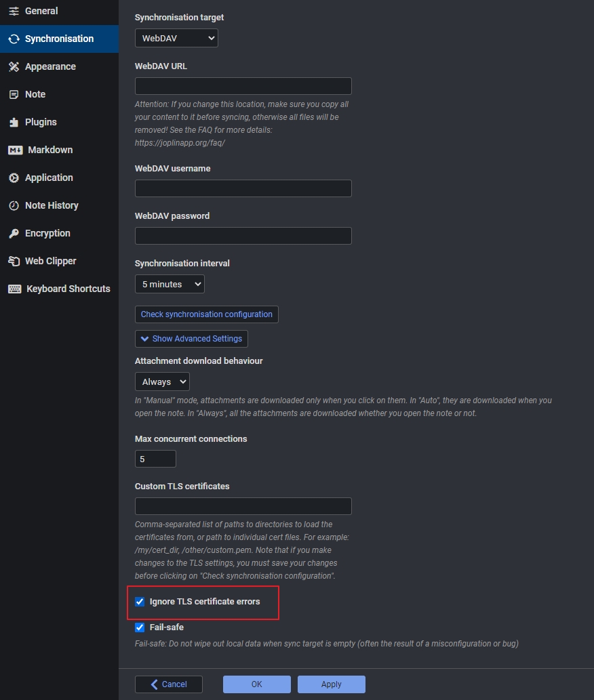Open Attachment download behaviour dropdown

pyautogui.click(x=162, y=382)
